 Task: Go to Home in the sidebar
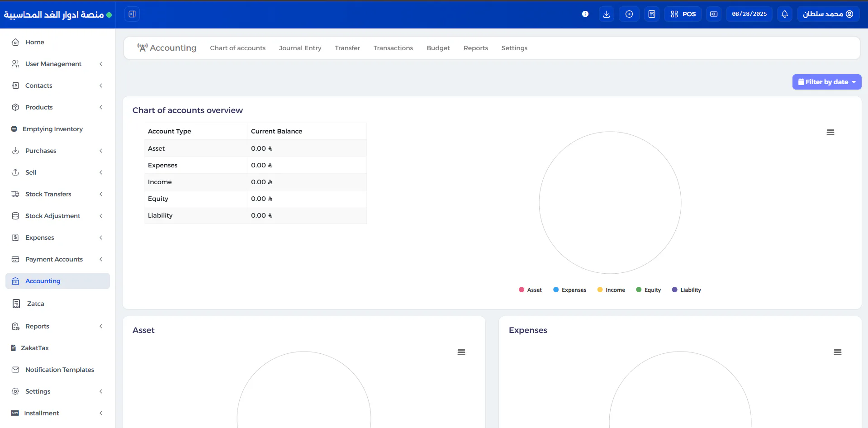tap(57, 42)
